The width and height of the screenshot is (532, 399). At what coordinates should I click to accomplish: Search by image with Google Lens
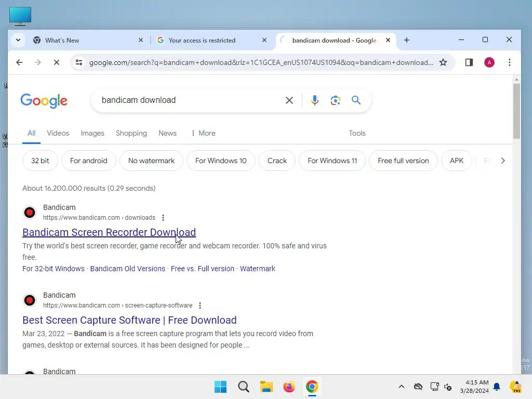tap(335, 100)
